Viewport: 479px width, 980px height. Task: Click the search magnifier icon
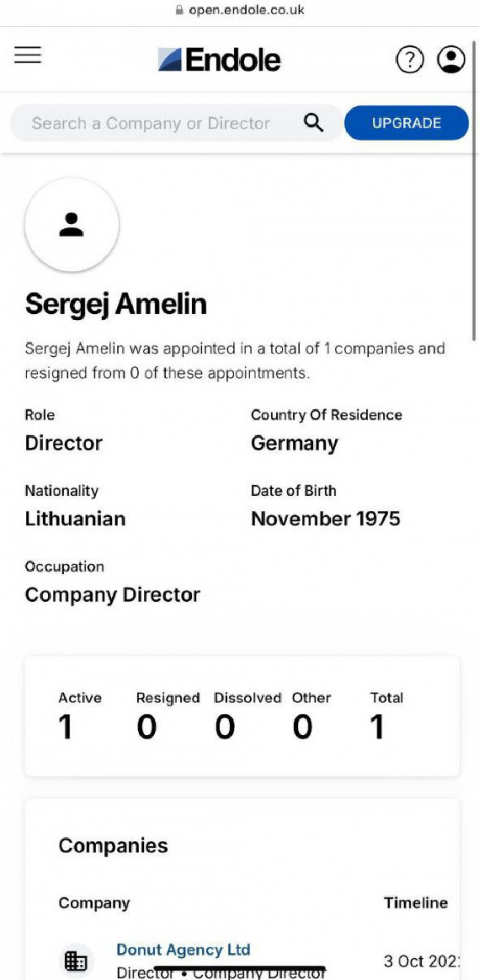pyautogui.click(x=313, y=123)
